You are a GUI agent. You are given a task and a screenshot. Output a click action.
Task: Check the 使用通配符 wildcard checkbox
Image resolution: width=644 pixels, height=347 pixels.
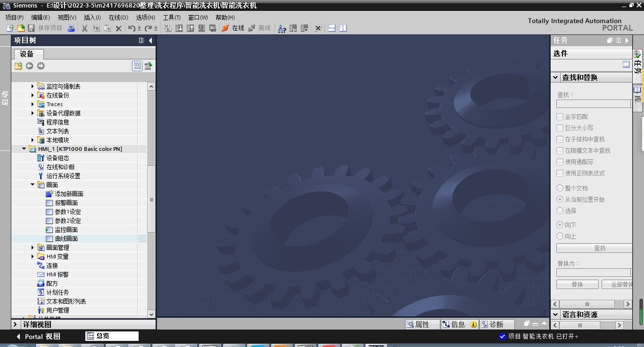[560, 162]
